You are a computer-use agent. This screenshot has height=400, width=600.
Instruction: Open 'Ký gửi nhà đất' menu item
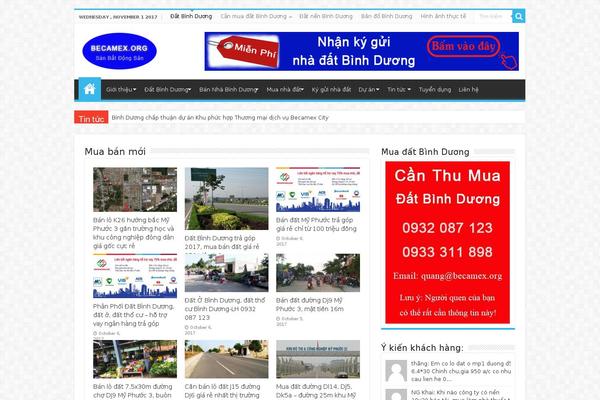[x=331, y=90]
